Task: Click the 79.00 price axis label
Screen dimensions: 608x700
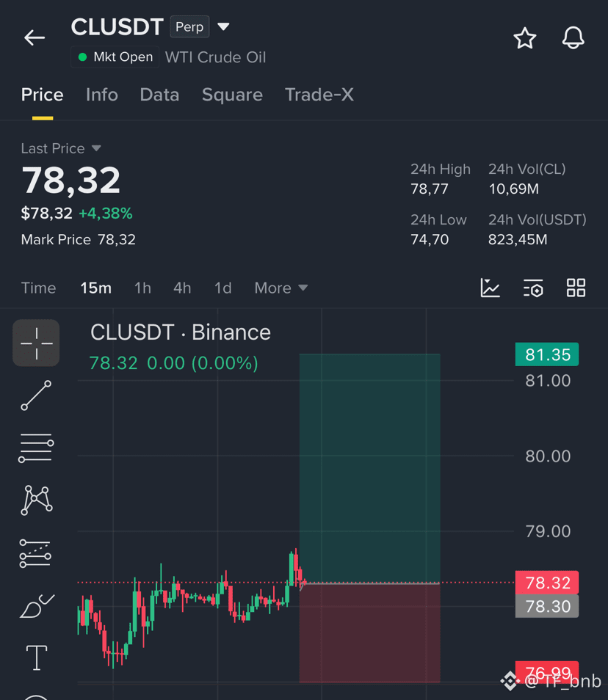Action: click(548, 531)
